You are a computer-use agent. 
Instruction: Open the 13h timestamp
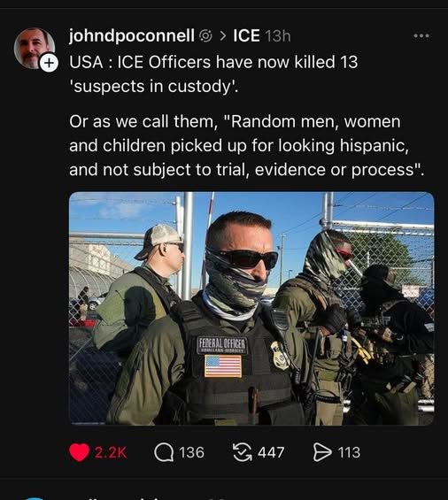point(278,36)
